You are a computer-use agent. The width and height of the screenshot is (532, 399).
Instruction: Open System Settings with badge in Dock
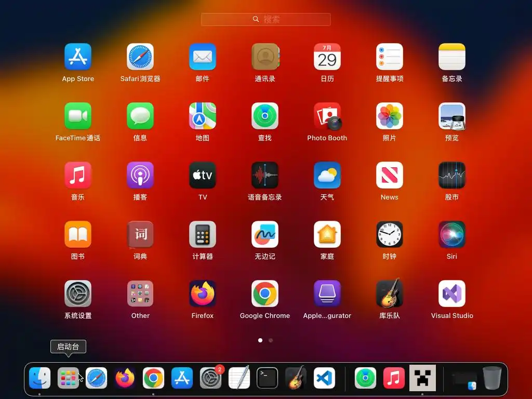point(210,378)
